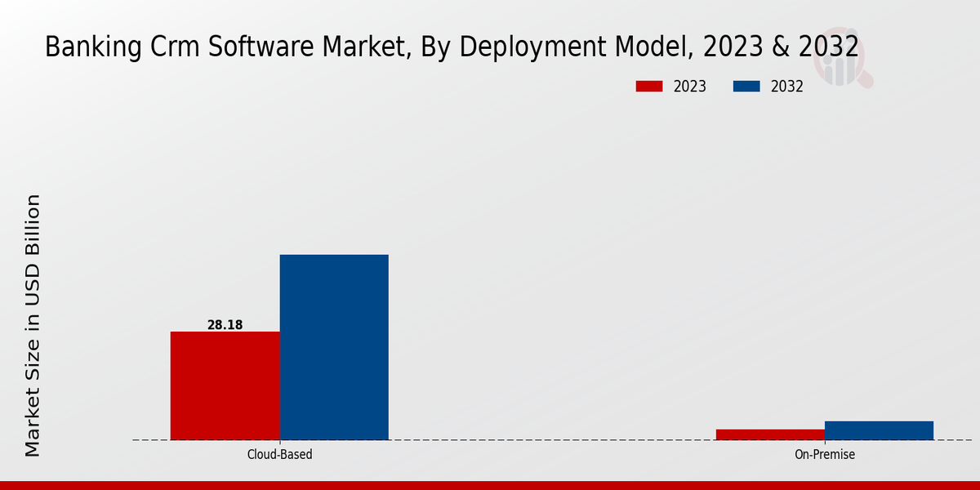Image resolution: width=980 pixels, height=490 pixels.
Task: Select the blue On-Premise 2032 bar
Action: (x=879, y=430)
